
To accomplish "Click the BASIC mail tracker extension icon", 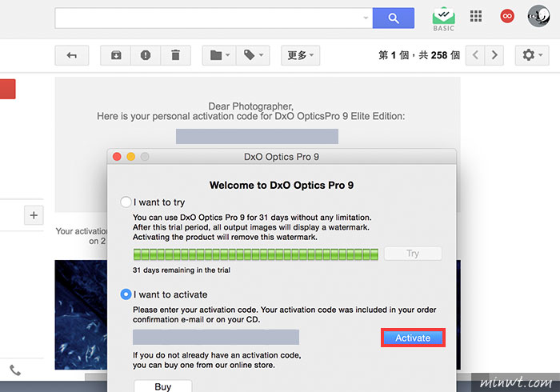I will point(443,19).
